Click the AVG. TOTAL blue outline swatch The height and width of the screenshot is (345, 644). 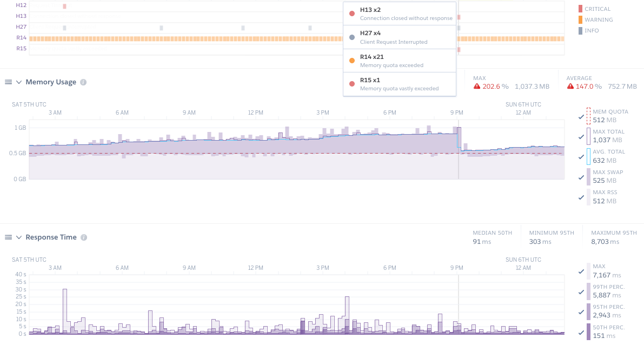click(588, 156)
